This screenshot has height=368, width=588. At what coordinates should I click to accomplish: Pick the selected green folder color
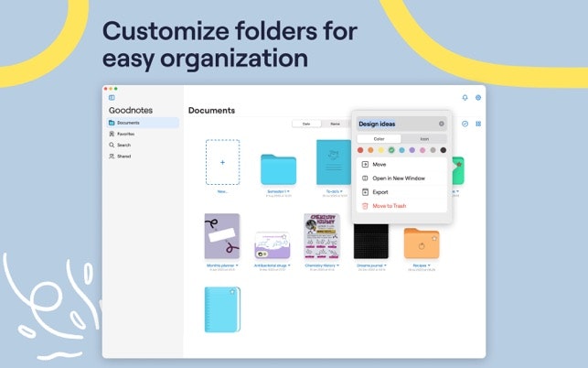[x=391, y=150]
